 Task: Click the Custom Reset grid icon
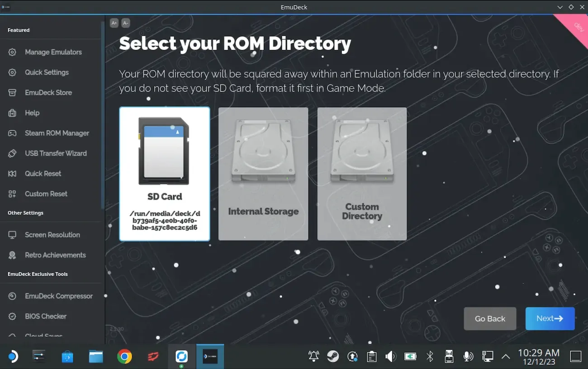pyautogui.click(x=12, y=194)
